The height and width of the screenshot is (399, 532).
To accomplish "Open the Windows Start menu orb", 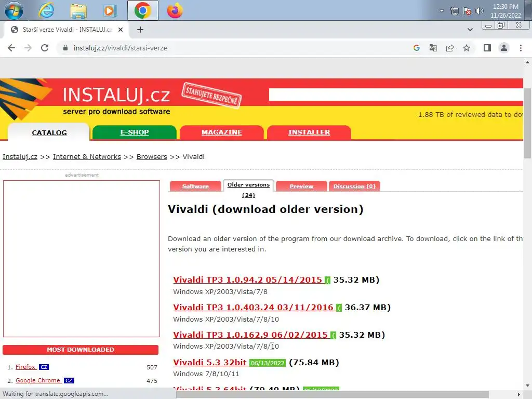I will (x=14, y=10).
